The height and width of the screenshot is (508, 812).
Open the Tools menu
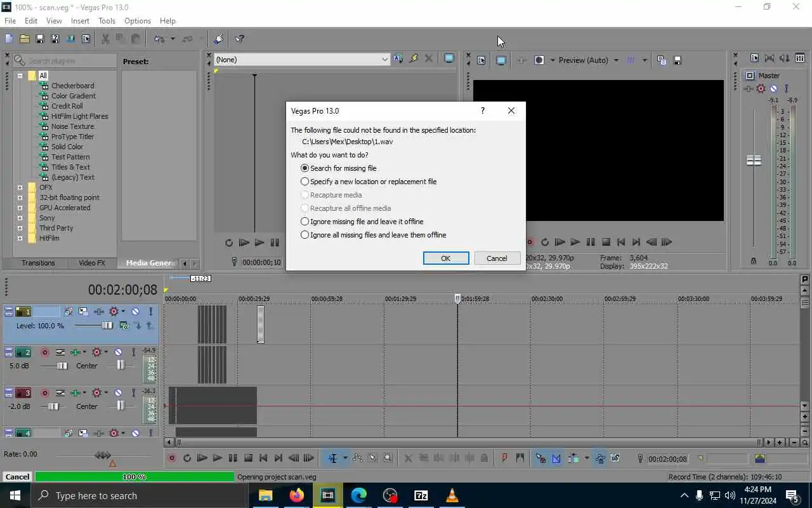[107, 21]
